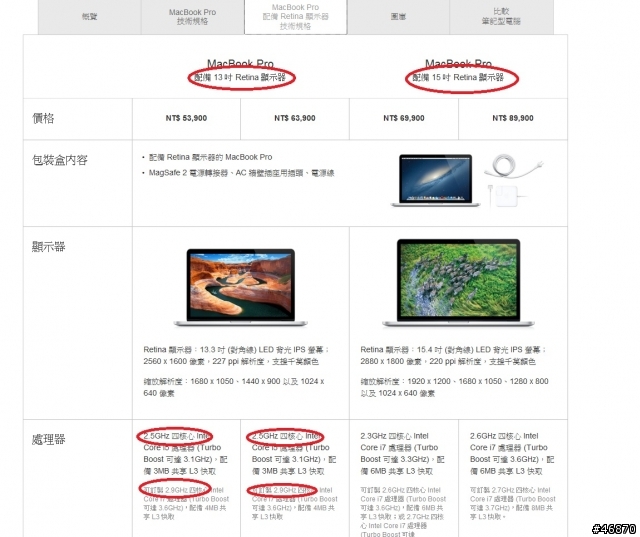Select the NT$ 63,900 price cell
Image resolution: width=640 pixels, height=537 pixels.
[295, 118]
